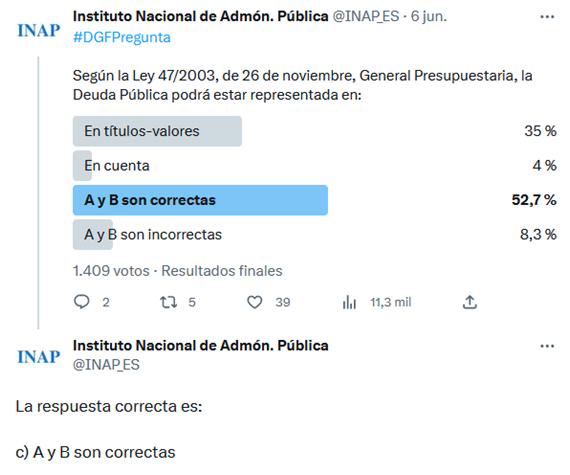This screenshot has height=475, width=570.
Task: Click the 11,3 mil views count
Action: pyautogui.click(x=390, y=302)
